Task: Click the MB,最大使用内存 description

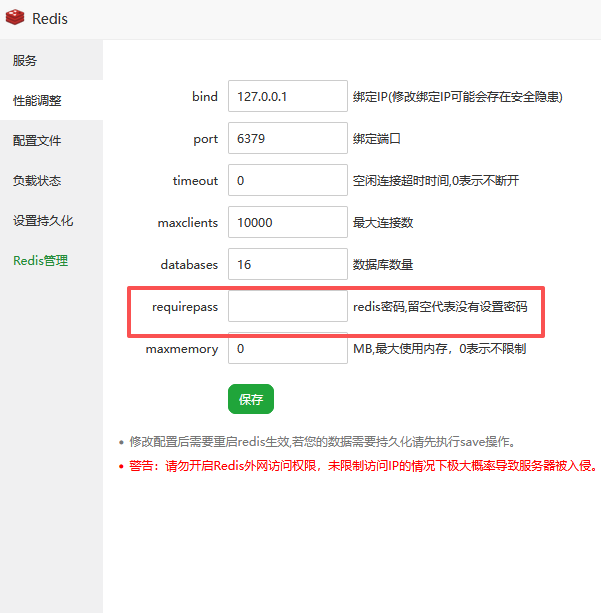Action: (440, 349)
